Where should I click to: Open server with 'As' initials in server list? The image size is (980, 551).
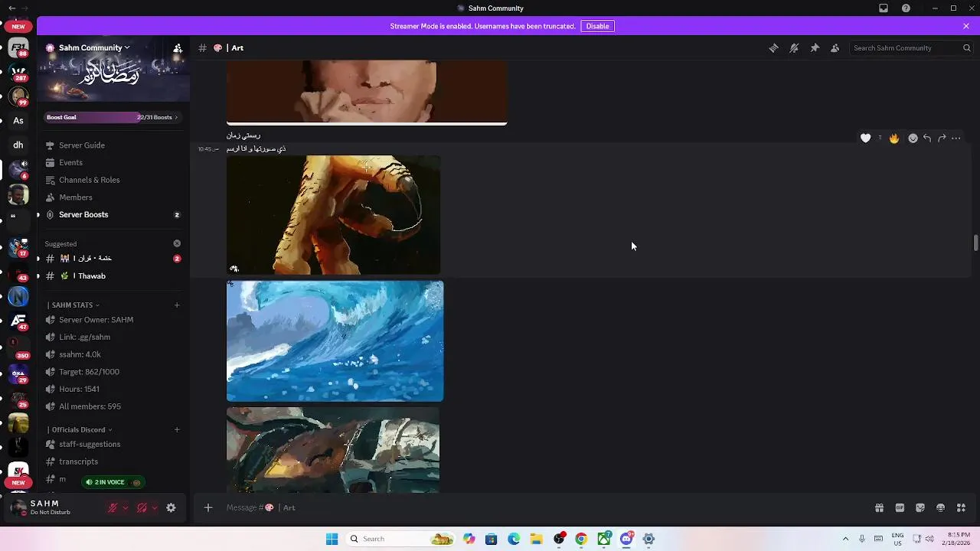coord(18,120)
